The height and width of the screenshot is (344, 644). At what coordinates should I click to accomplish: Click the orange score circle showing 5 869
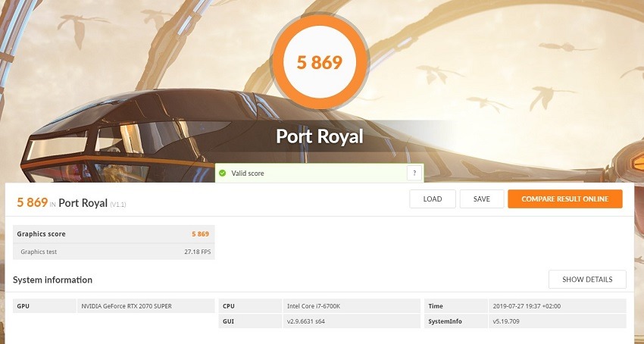click(x=320, y=62)
